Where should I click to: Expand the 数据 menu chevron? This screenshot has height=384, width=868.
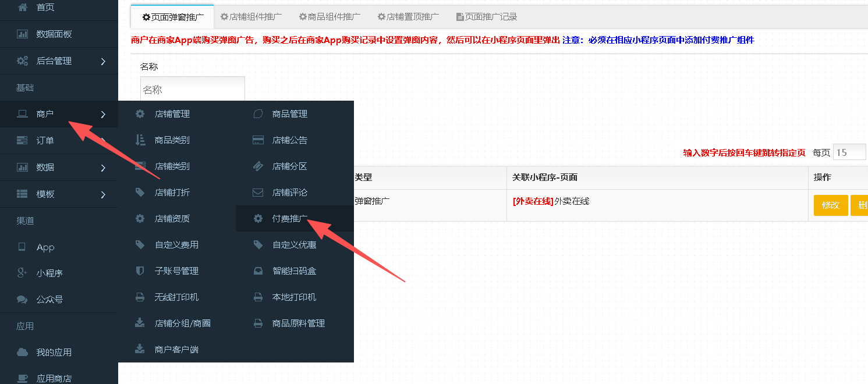click(103, 168)
